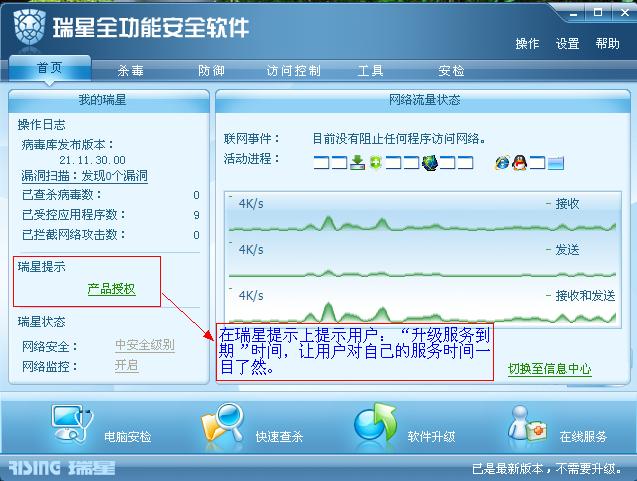Click the dark globe process icon
This screenshot has height=481, width=637.
coord(430,163)
